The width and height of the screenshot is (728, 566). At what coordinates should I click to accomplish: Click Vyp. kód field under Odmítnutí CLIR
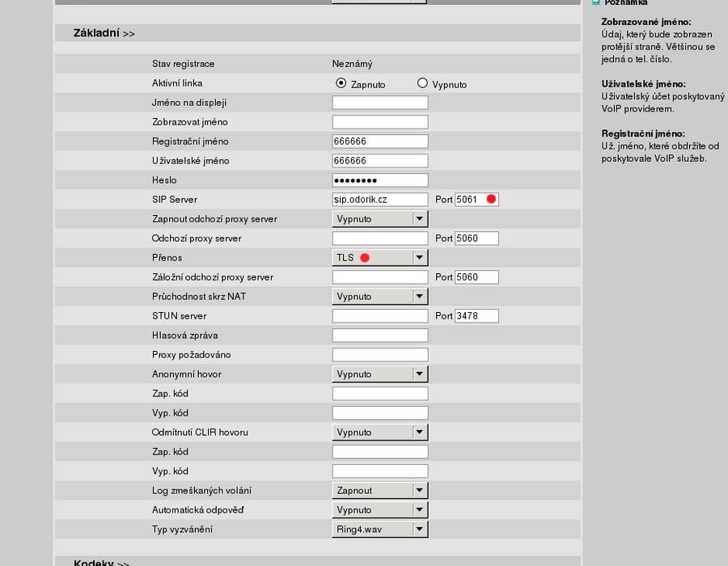pos(380,471)
